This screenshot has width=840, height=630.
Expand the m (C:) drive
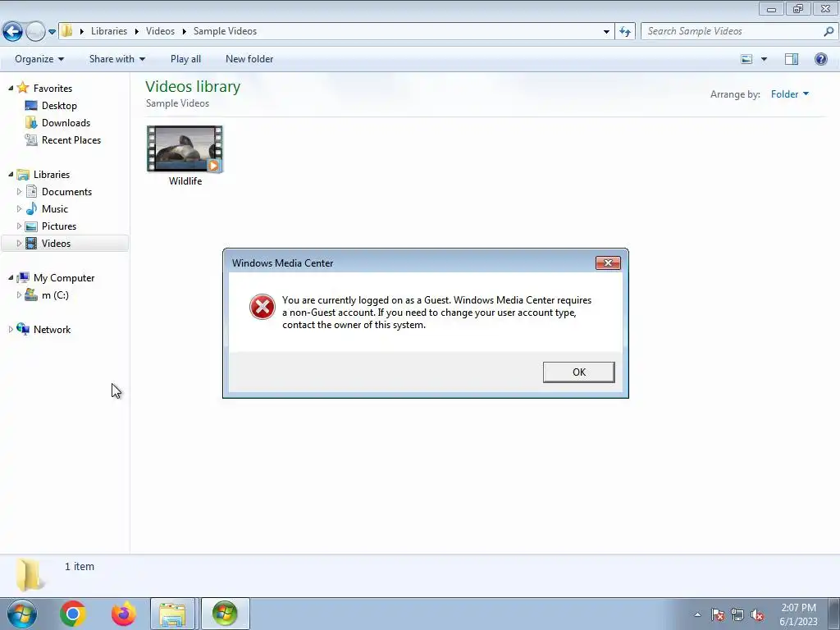pos(20,294)
